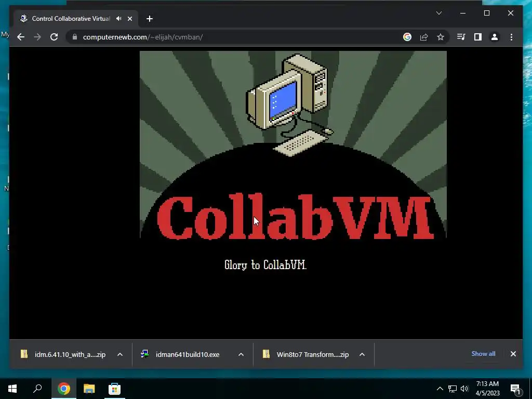Bookmark this tab with the star
Image resolution: width=532 pixels, height=399 pixels.
[x=441, y=37]
